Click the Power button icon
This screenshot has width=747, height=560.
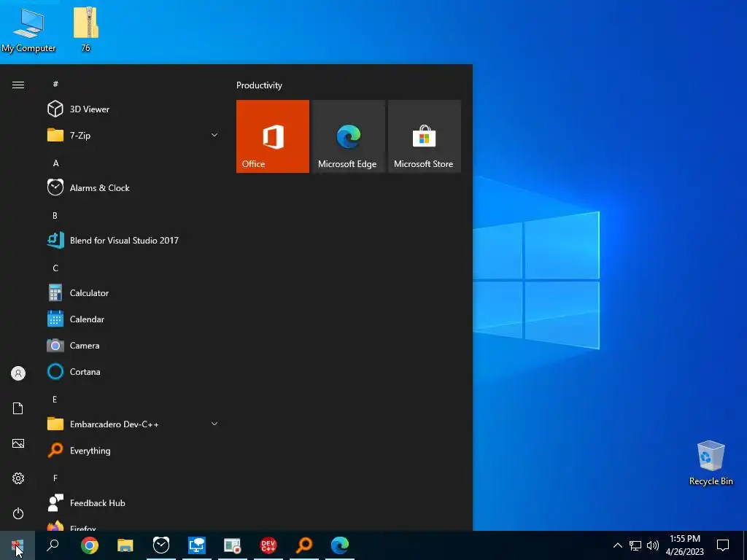coord(18,513)
